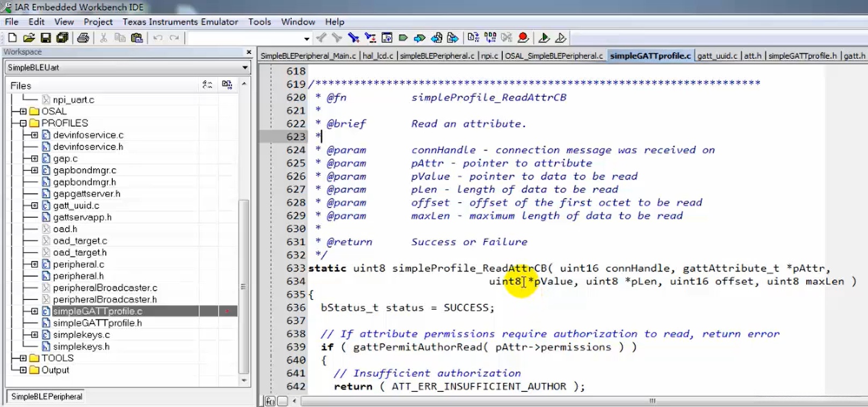Click the build options column icon in Files header
Screen dimensions: 868x407
pos(207,85)
